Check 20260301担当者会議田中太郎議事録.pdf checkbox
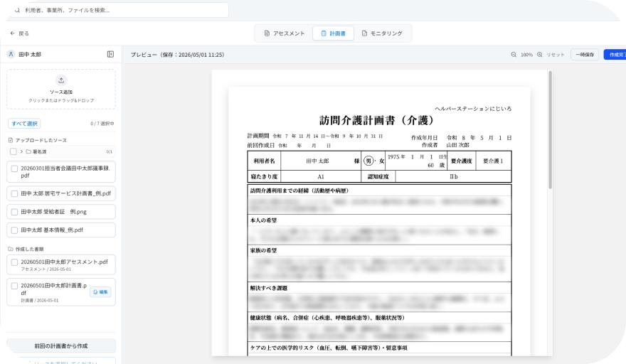The image size is (626, 364). click(x=14, y=168)
